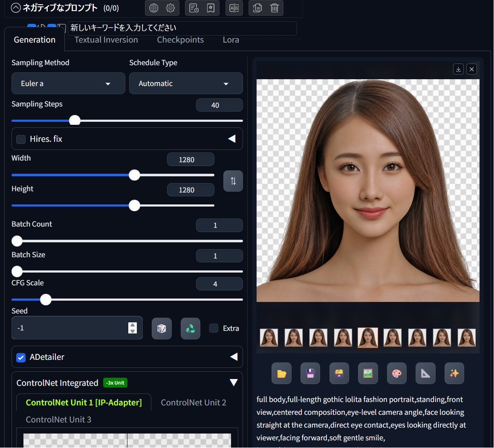Image resolution: width=494 pixels, height=448 pixels.
Task: Select the third gallery thumbnail
Action: click(x=318, y=338)
